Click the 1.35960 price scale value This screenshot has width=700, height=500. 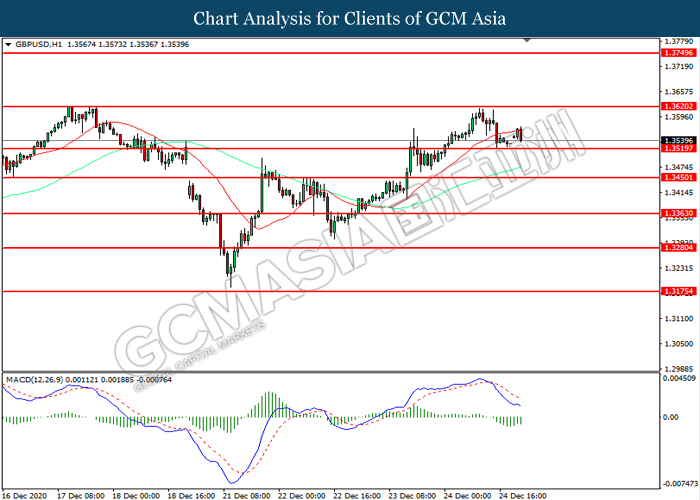[679, 117]
